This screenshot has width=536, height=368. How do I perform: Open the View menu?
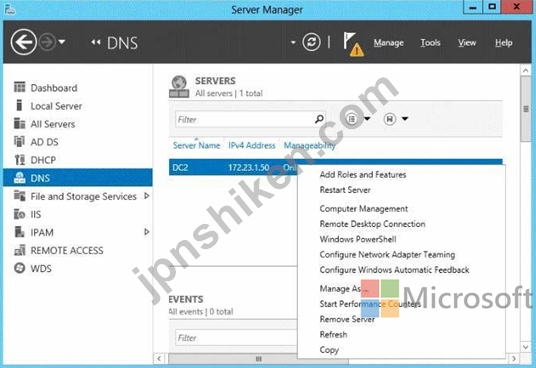(467, 43)
